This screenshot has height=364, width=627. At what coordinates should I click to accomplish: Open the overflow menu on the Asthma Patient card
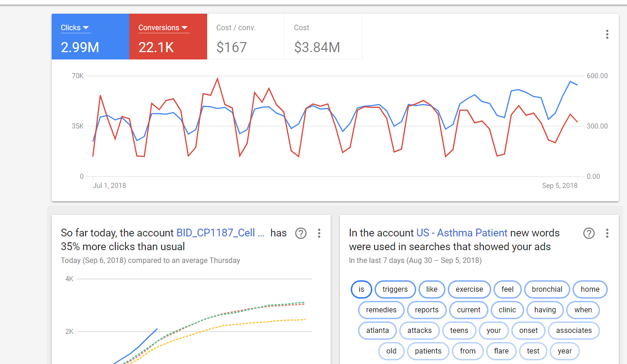pos(607,233)
